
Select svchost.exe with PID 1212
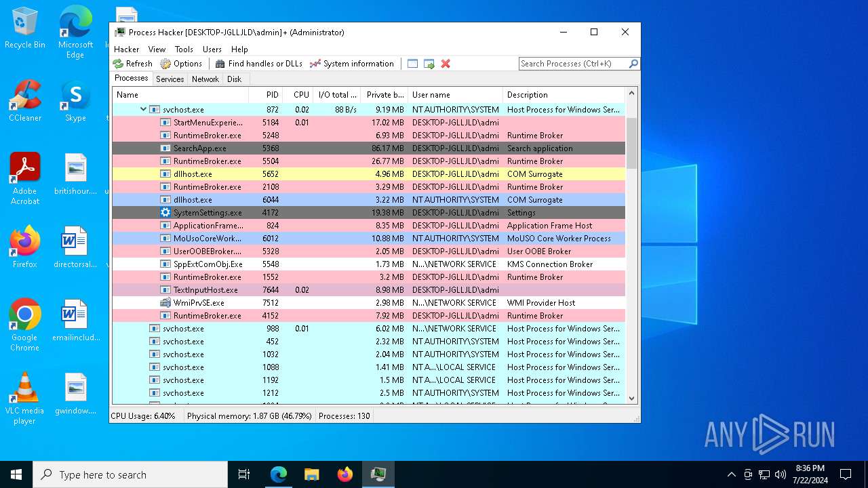[368, 392]
